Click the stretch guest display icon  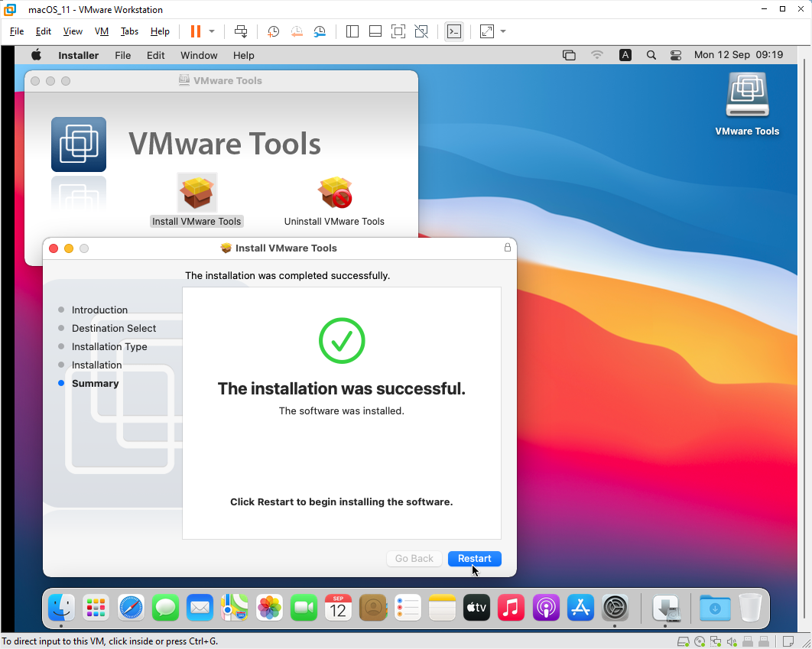click(487, 31)
